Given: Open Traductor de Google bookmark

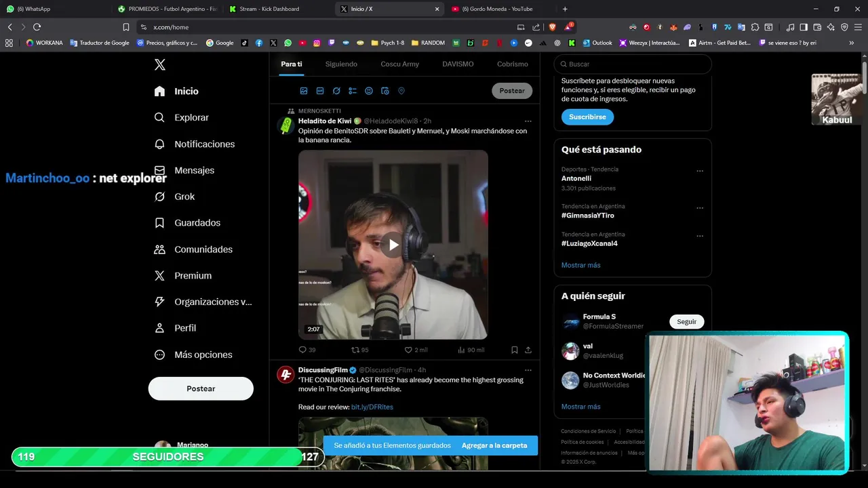Looking at the screenshot, I should [100, 43].
